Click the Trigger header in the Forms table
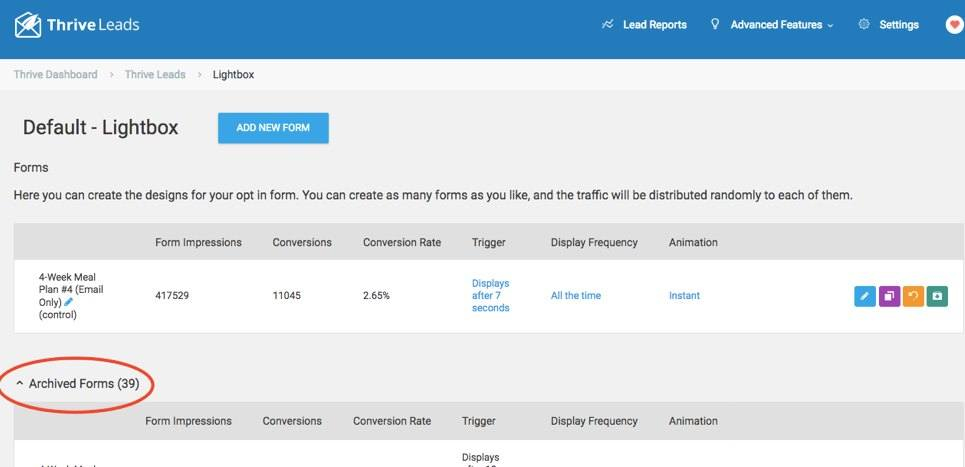The image size is (965, 467). [x=489, y=242]
